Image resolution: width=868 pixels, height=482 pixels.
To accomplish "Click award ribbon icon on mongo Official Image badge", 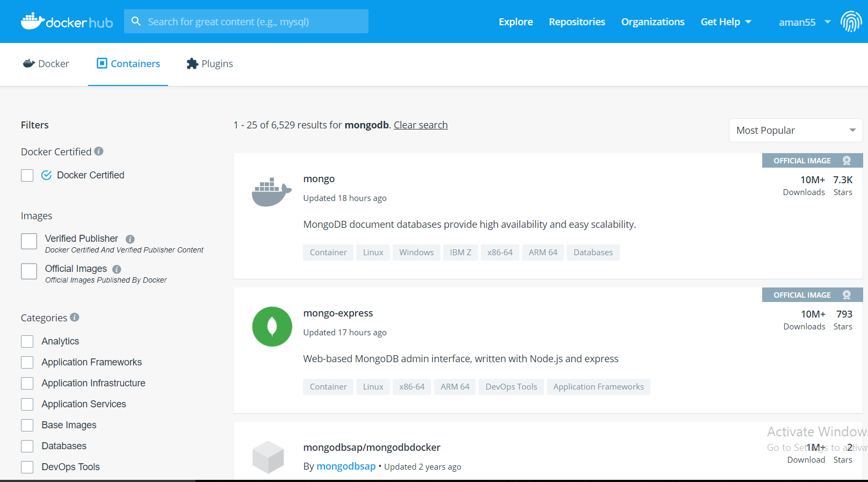I will click(x=847, y=161).
